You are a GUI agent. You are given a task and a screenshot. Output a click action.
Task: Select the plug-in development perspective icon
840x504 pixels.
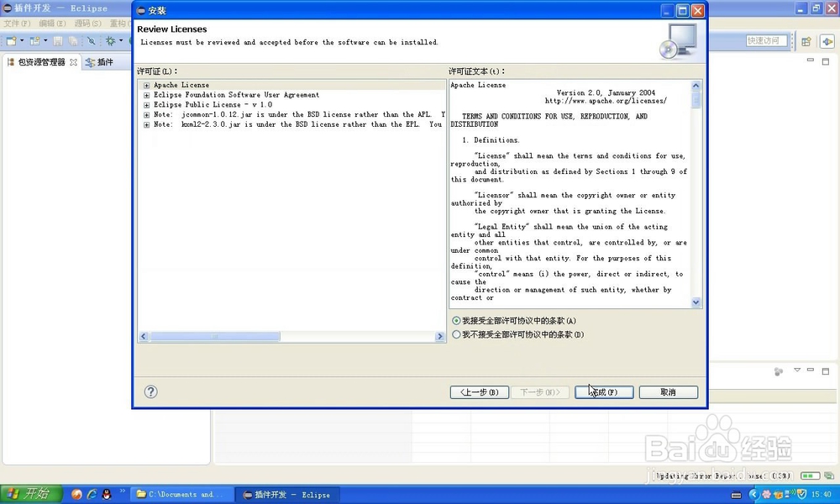[x=827, y=41]
